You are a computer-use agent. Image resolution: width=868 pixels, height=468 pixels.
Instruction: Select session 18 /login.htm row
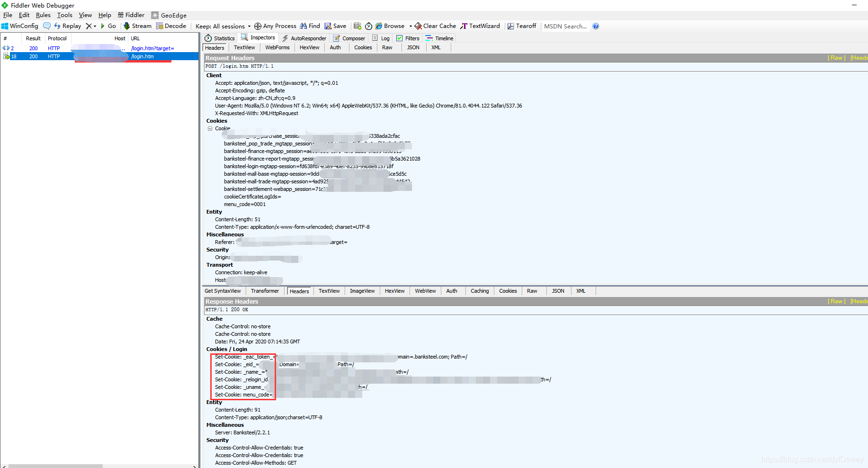point(99,56)
